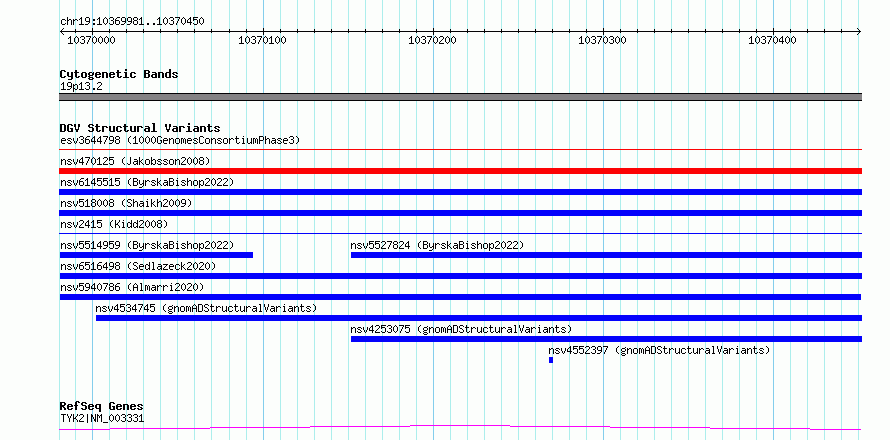Open variant nsv5940786 (Almarri2020) label

(x=132, y=287)
